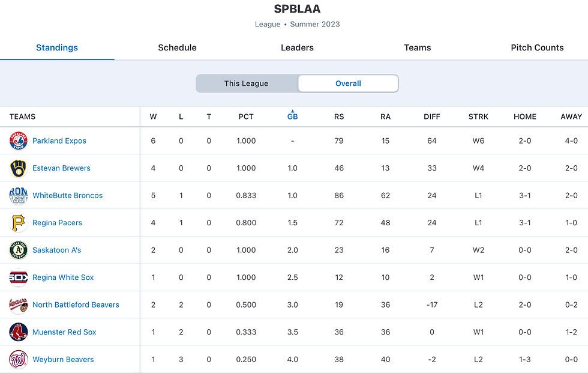This screenshot has height=373, width=588.
Task: Click the Muenster Red Sox logo
Action: (19, 332)
